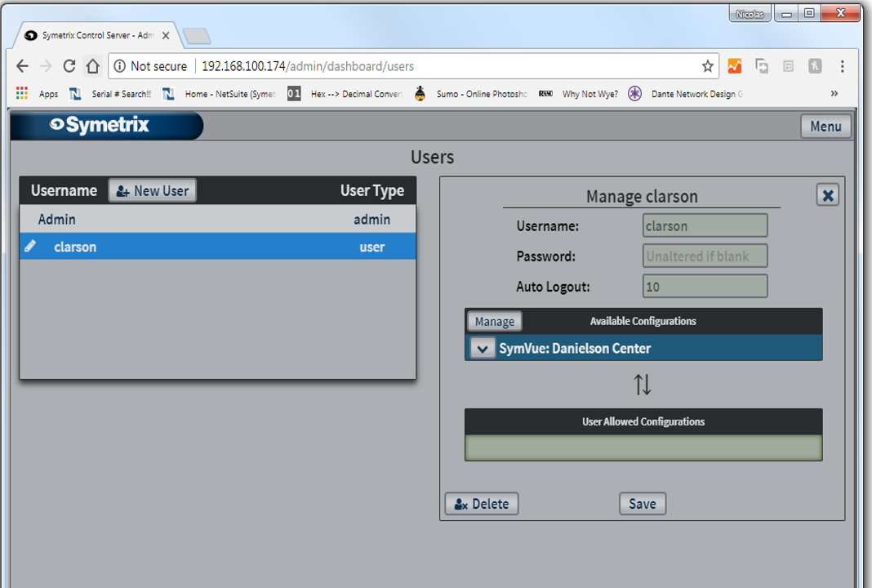872x588 pixels.
Task: Open a new browser tab
Action: click(x=197, y=36)
